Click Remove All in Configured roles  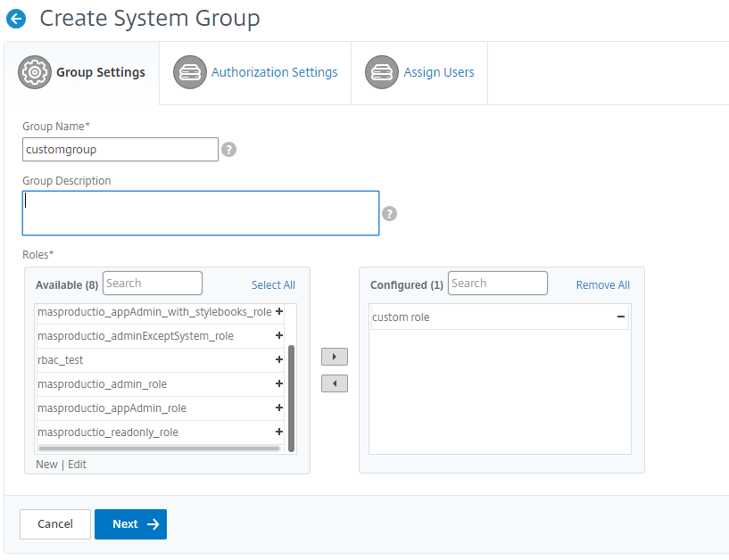[x=603, y=284]
